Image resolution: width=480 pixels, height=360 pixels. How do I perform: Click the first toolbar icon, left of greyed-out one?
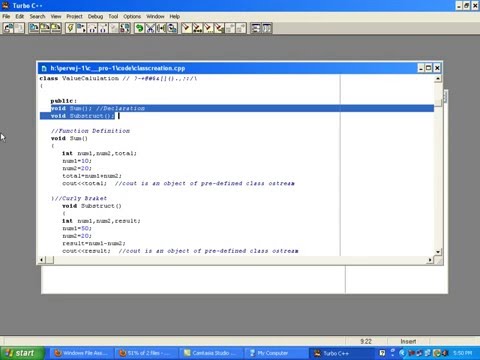click(x=8, y=28)
